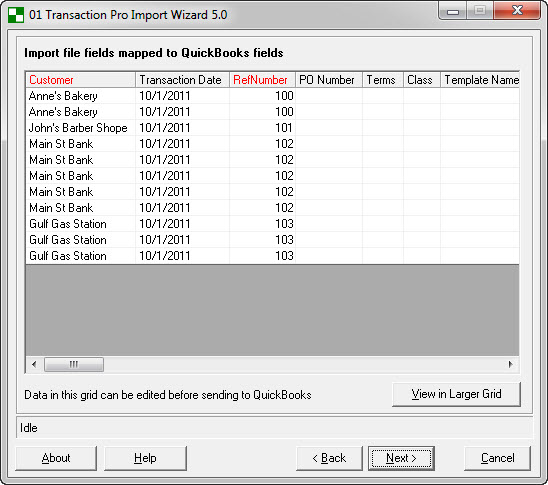The image size is (548, 485).
Task: Select the RefNumber cell containing 101
Action: click(262, 128)
